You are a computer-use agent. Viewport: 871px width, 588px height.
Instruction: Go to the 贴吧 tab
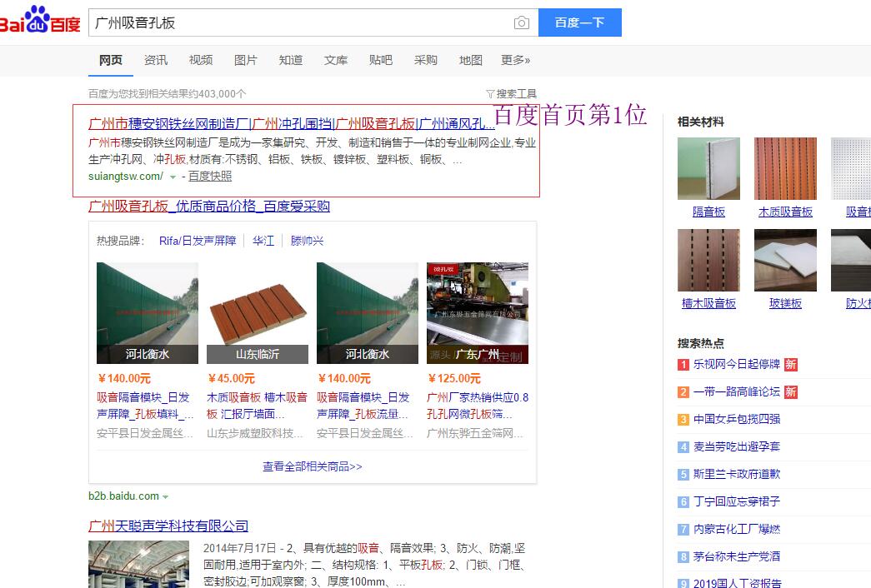(381, 60)
